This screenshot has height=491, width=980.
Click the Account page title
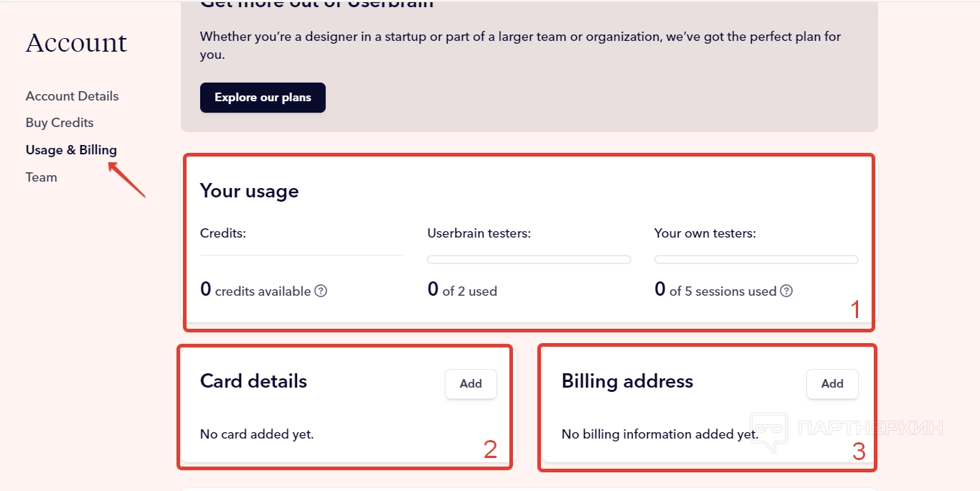point(76,43)
